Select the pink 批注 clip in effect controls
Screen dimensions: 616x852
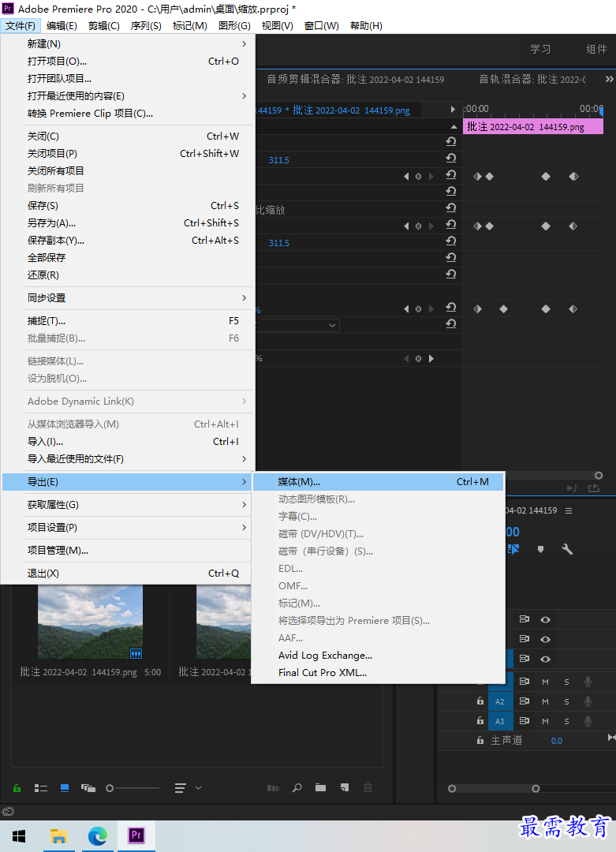pos(533,126)
